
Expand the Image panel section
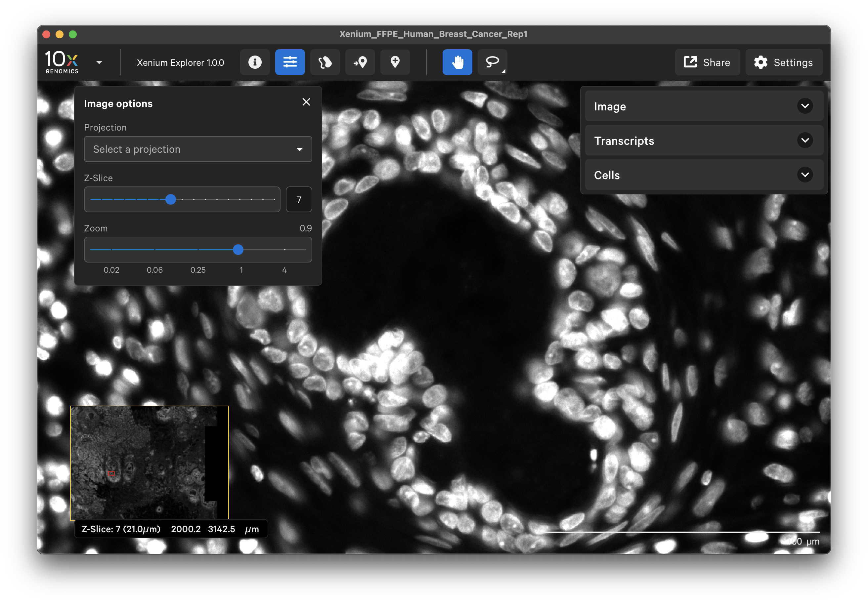(x=704, y=106)
